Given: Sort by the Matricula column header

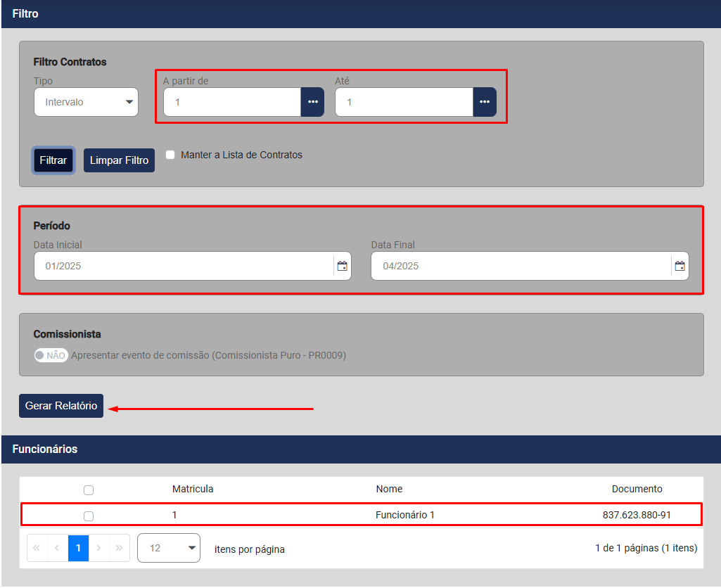Looking at the screenshot, I should 193,489.
